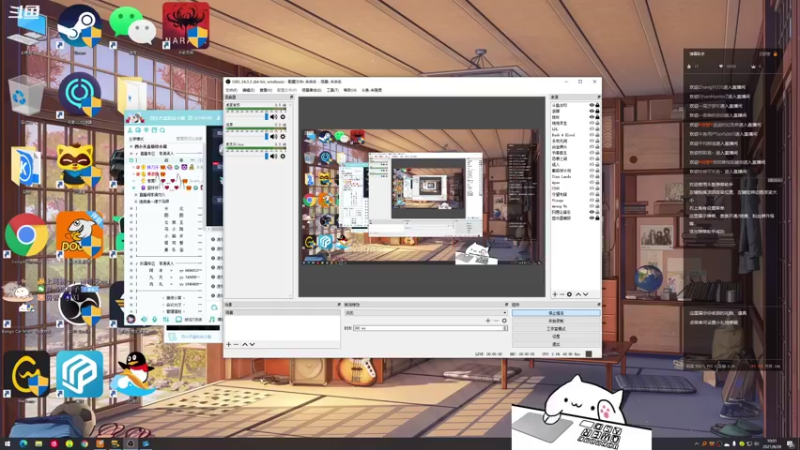Toggle speaker icon in YY window bottom bar
This screenshot has width=800, height=450.
tap(144, 319)
